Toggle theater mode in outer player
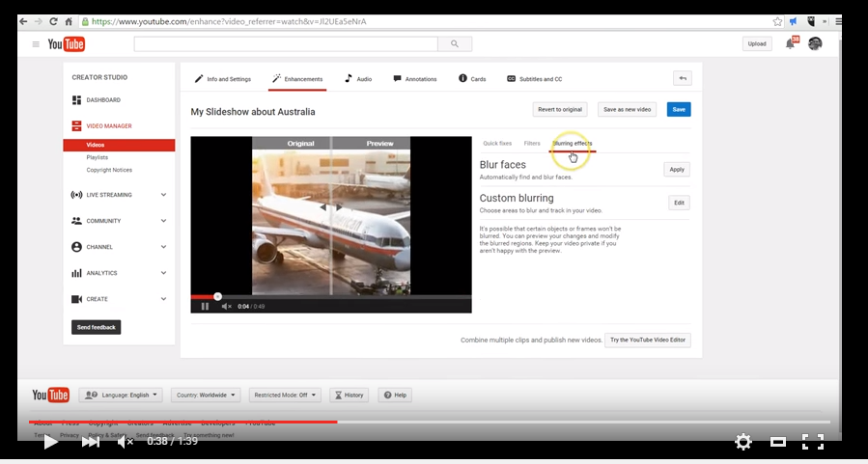Viewport: 868px width, 464px height. click(778, 441)
